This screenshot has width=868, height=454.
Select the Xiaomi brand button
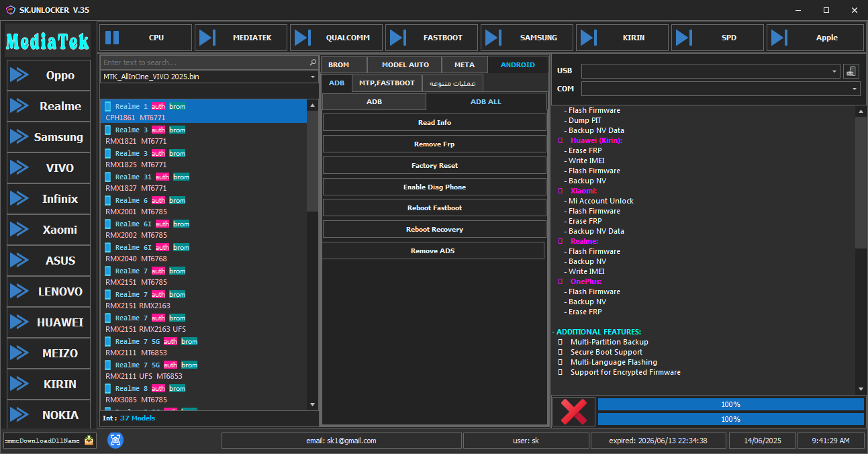pos(48,230)
